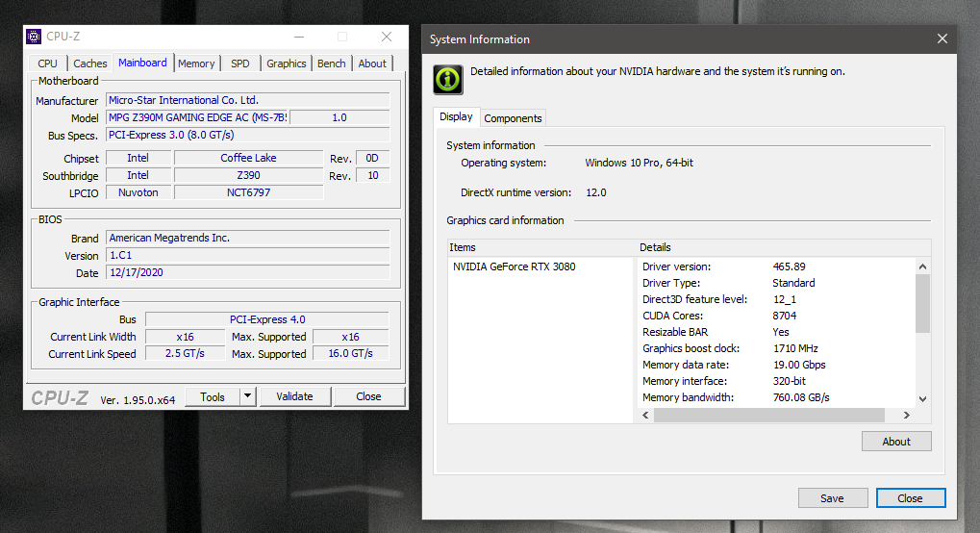The image size is (980, 533).
Task: Click the Chipset Rev. 0D field
Action: [x=372, y=159]
